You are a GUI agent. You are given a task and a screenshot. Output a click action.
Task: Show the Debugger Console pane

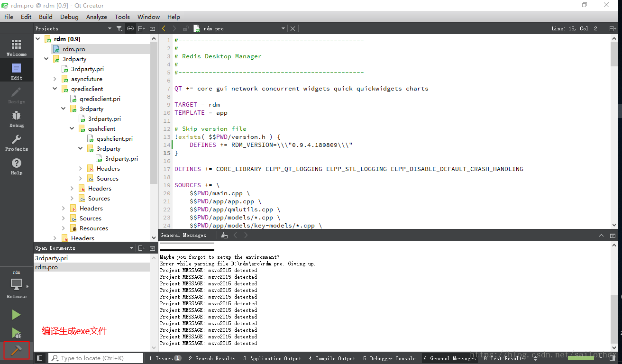click(x=389, y=358)
